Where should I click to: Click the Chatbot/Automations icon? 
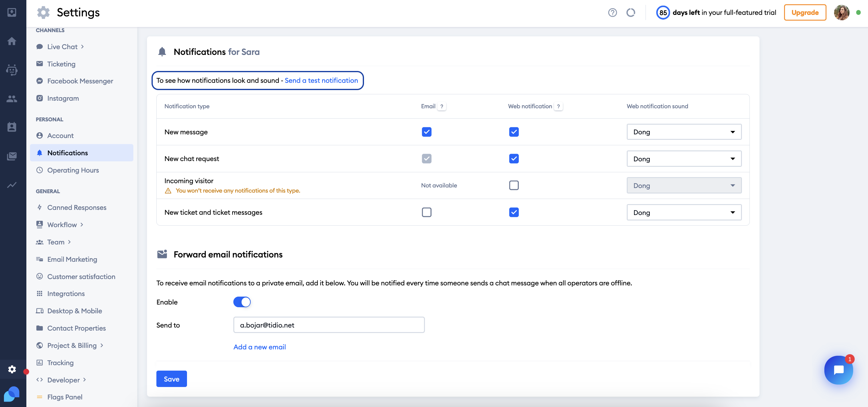pos(13,70)
